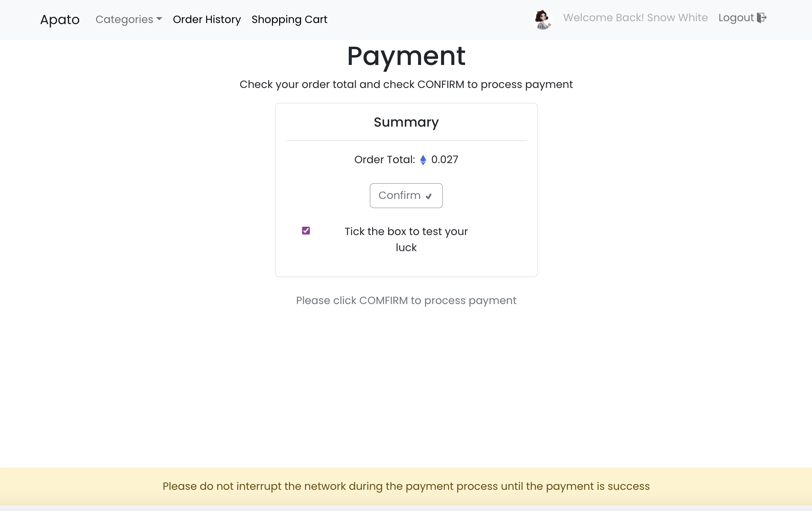Click the checkmark icon inside the Confirm button
The height and width of the screenshot is (511, 812).
pos(429,196)
